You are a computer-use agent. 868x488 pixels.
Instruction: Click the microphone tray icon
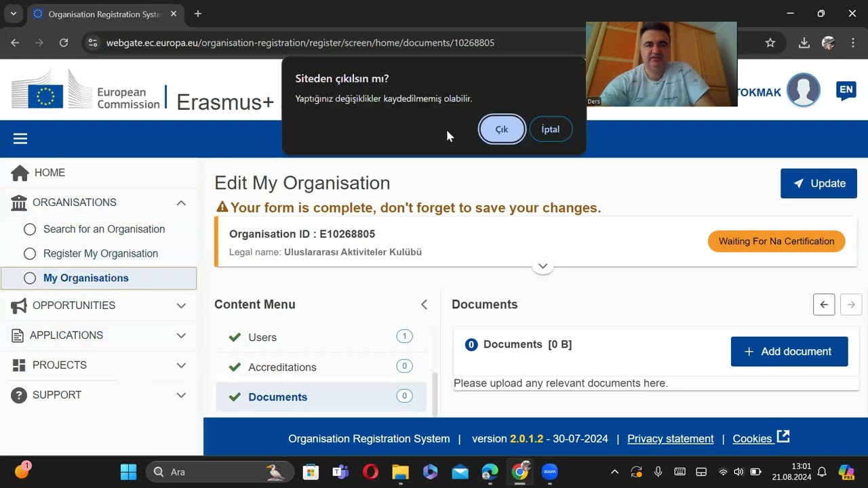point(658,472)
